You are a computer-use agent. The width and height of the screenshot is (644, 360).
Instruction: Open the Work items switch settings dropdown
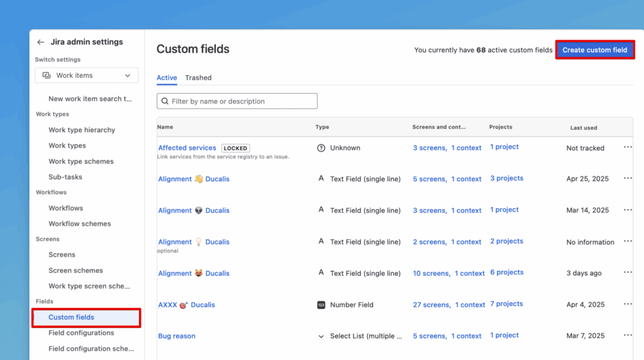86,75
